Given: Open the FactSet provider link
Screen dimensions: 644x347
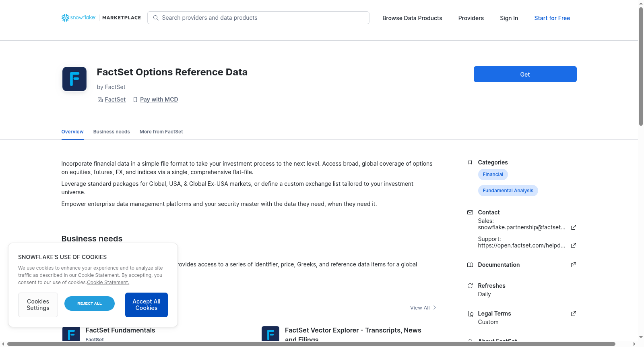Looking at the screenshot, I should point(115,100).
